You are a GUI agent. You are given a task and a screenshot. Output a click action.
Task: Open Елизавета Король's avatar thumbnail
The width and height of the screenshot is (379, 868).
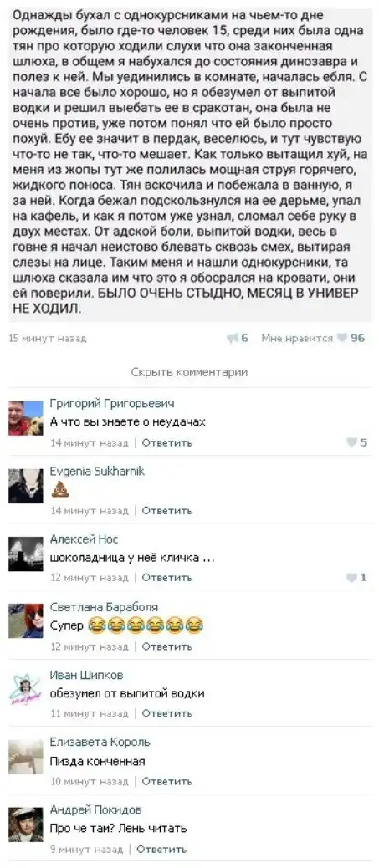pos(25,756)
